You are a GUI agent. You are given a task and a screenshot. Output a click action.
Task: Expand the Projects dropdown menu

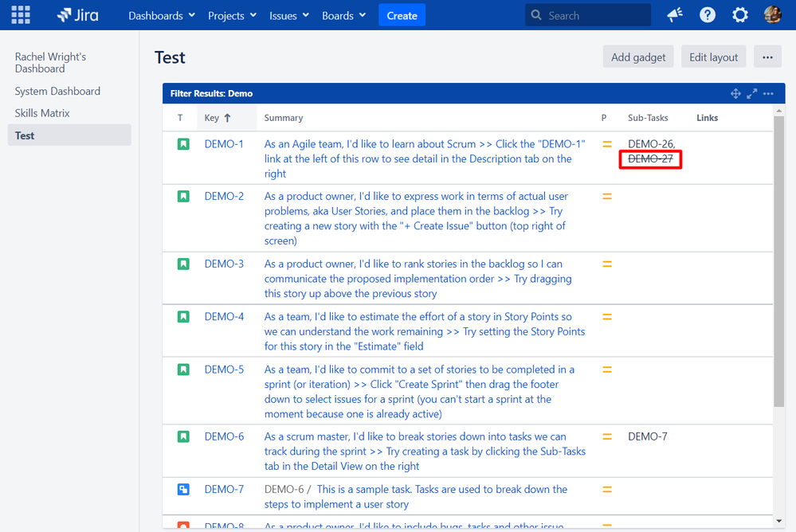pos(232,16)
